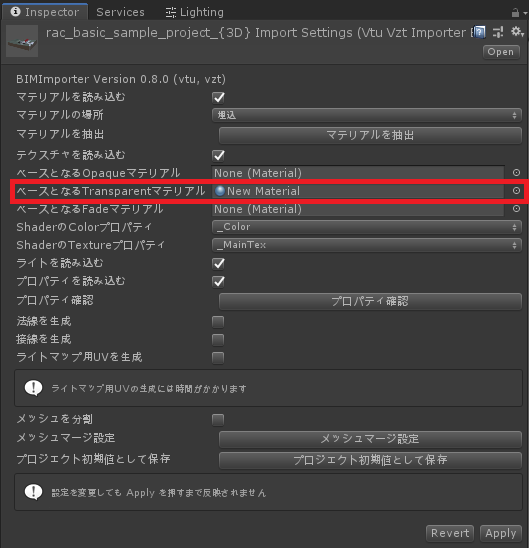Toggle ライトを読み込む checkbox
529x548 pixels.
tap(218, 264)
